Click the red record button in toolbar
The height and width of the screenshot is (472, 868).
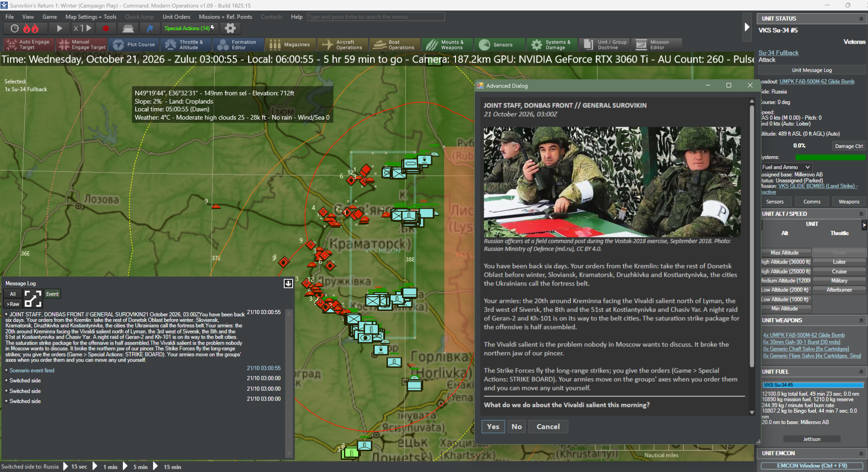point(106,28)
